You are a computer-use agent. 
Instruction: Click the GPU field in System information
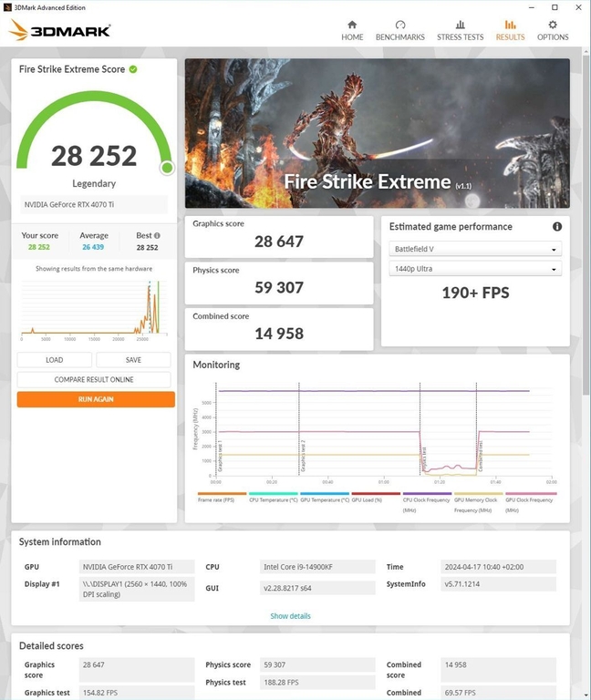(137, 567)
